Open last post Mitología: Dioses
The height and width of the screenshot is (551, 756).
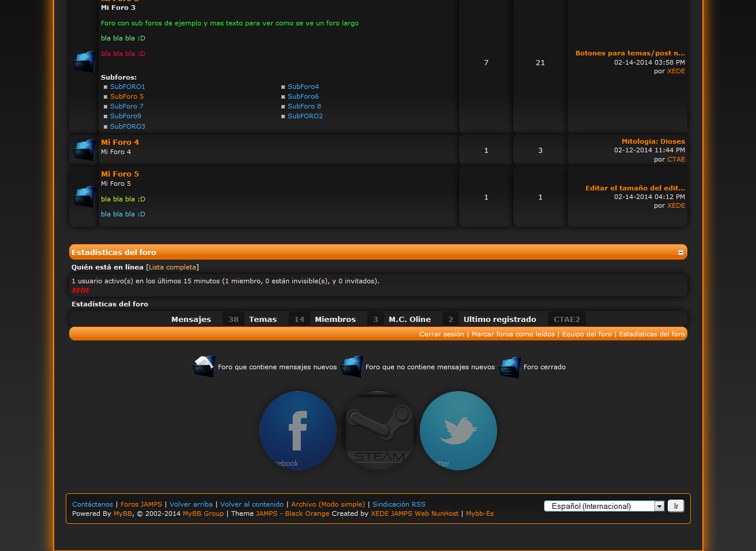(x=653, y=141)
